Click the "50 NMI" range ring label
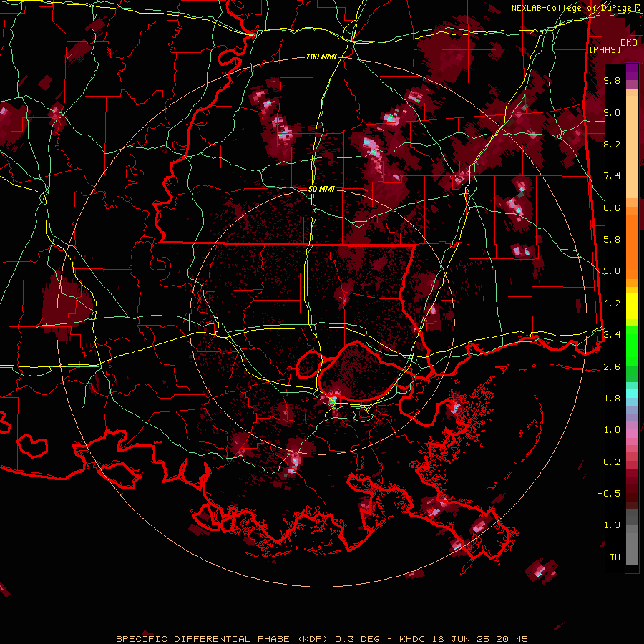 321,190
